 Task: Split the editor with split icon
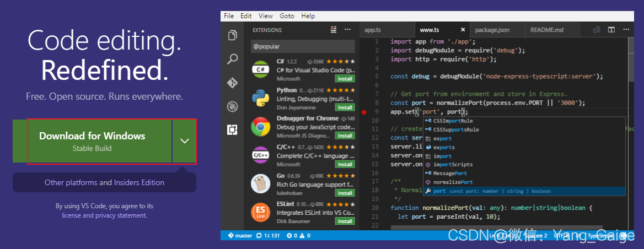[x=611, y=30]
